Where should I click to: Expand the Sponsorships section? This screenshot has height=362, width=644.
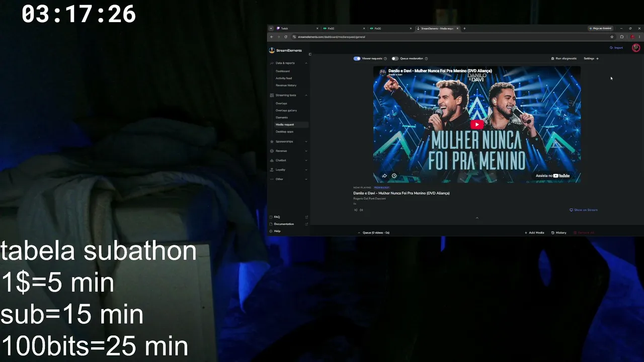(x=306, y=141)
